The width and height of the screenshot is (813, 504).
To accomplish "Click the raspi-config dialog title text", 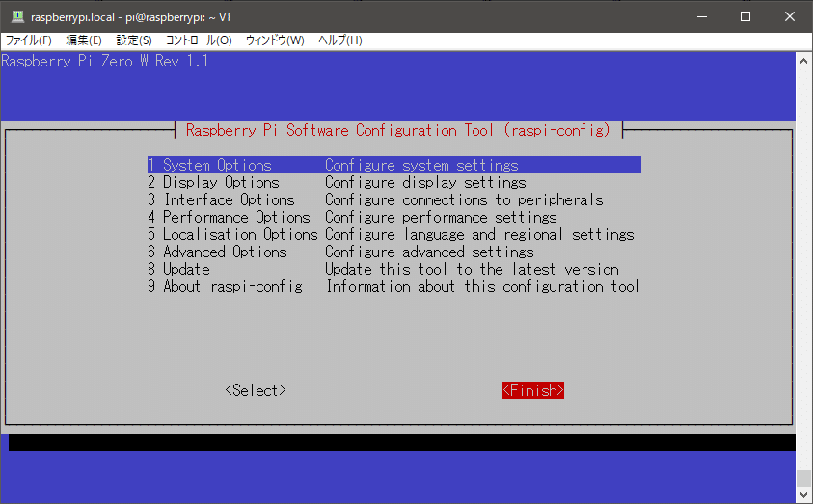I will pos(398,130).
